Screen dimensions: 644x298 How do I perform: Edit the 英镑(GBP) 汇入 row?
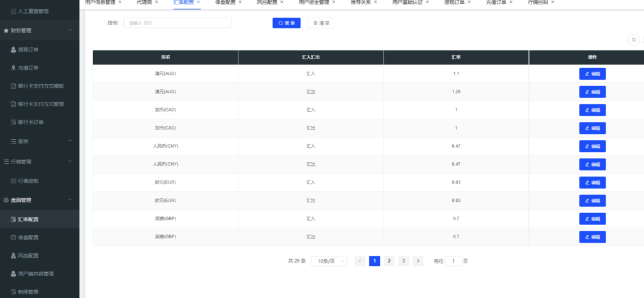(x=592, y=219)
